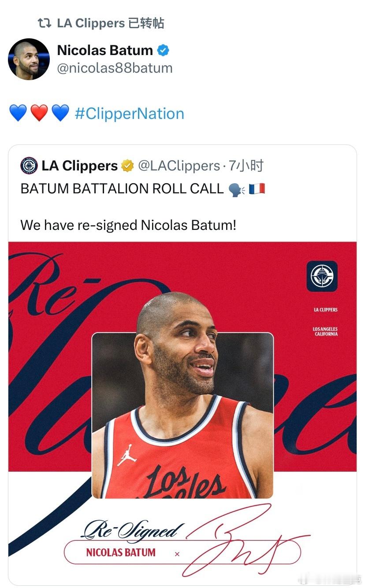
Task: Click the Jordan logo on the jersey
Action: pyautogui.click(x=127, y=455)
